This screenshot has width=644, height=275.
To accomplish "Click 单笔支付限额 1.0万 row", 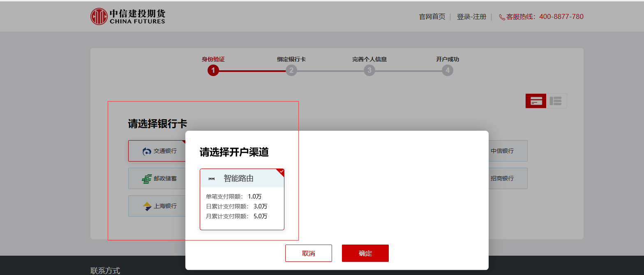I will tap(234, 196).
